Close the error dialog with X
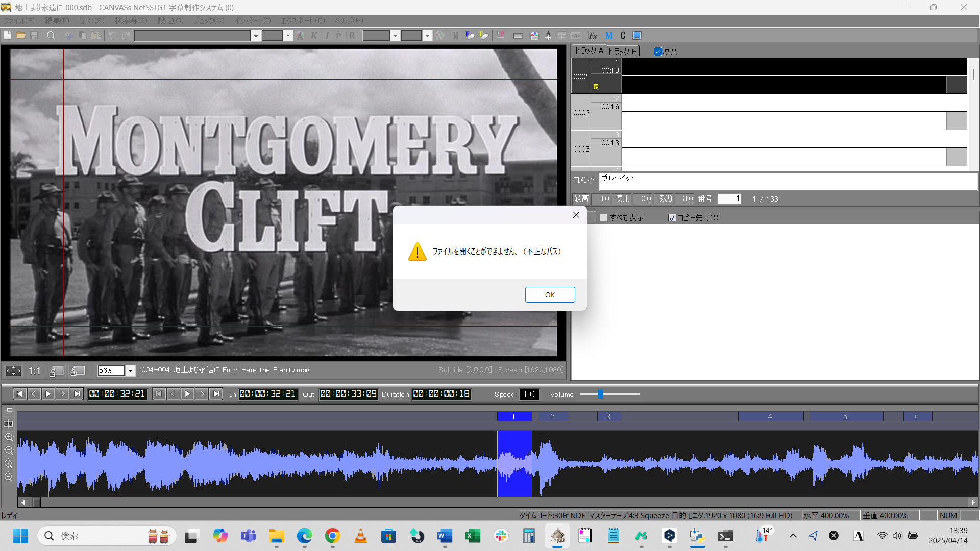Image resolution: width=980 pixels, height=551 pixels. (576, 215)
